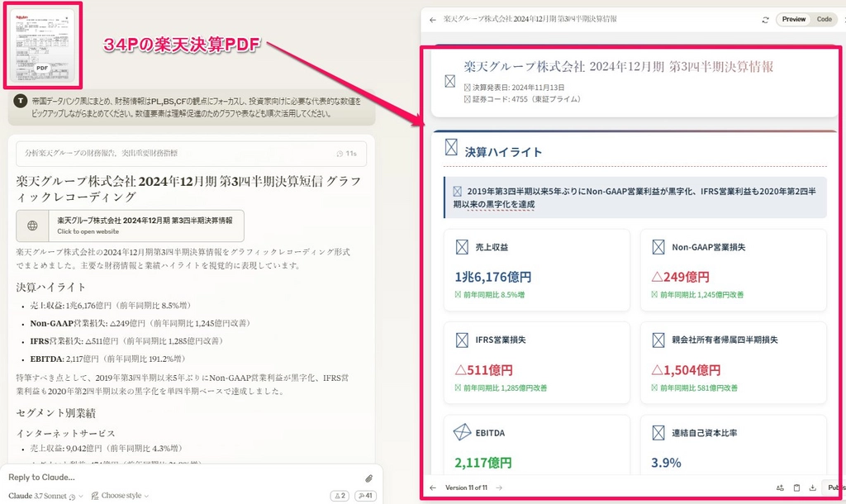
Task: Click the △249億円 value
Action: 681,278
